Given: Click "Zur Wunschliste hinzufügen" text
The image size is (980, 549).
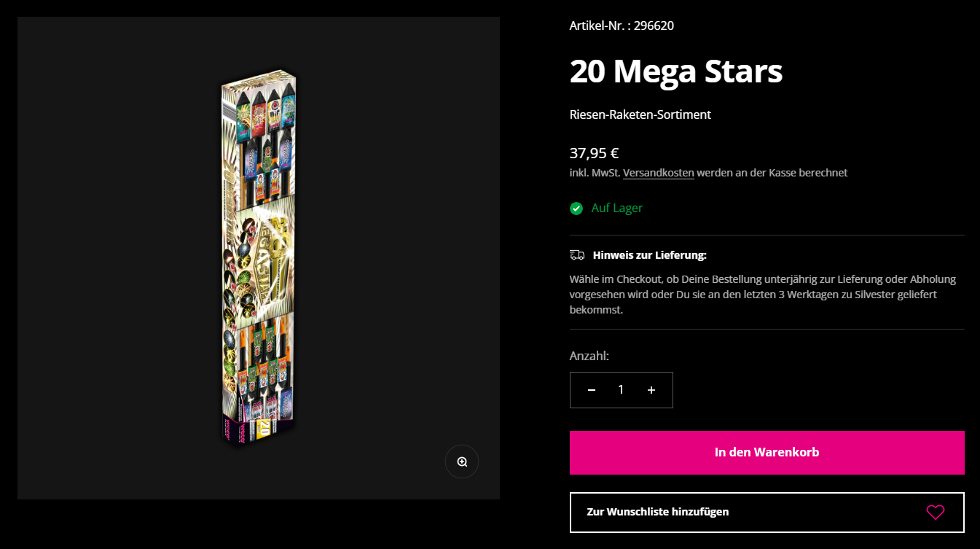Looking at the screenshot, I should (657, 512).
